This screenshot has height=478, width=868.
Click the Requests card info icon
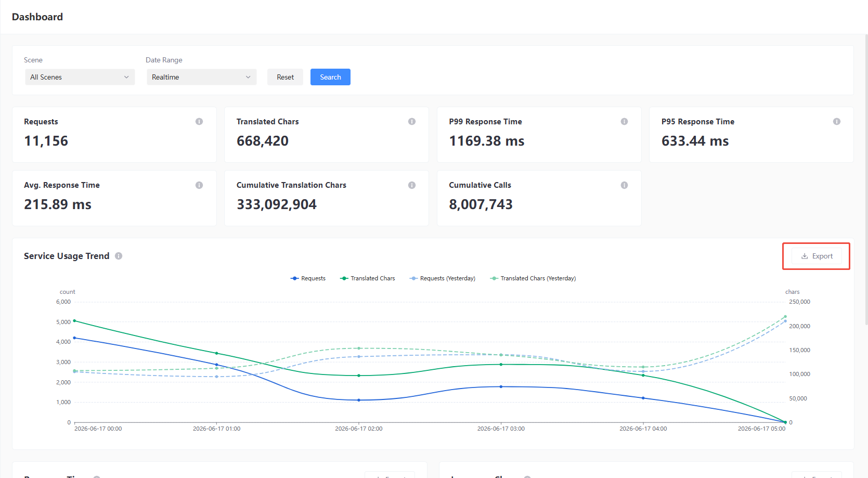(x=199, y=121)
